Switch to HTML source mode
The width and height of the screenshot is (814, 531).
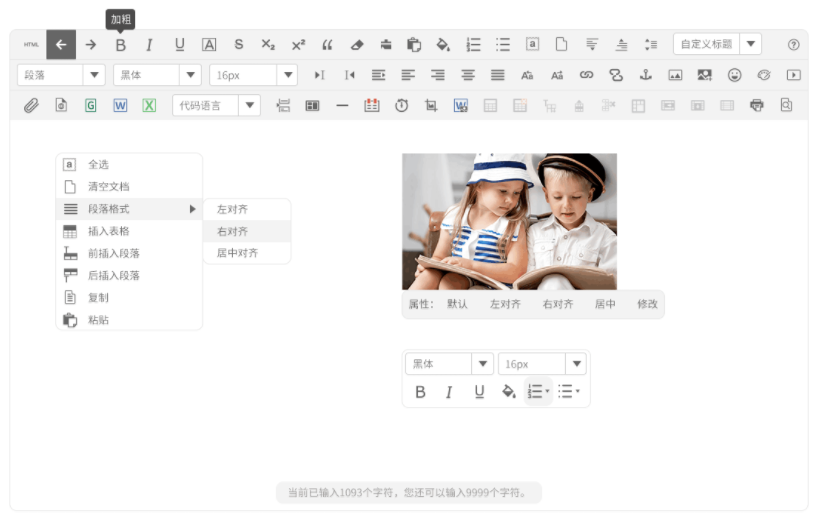(31, 45)
